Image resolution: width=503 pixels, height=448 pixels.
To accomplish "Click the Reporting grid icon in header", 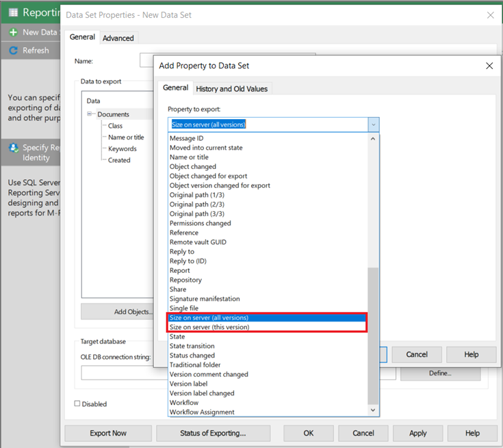I will pos(13,12).
